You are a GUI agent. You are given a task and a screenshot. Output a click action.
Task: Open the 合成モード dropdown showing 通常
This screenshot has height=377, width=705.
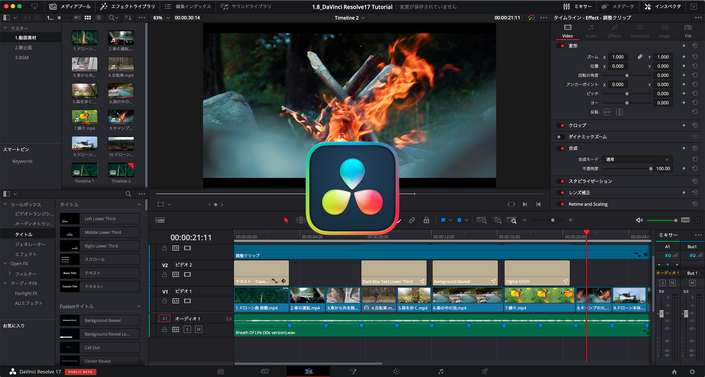pos(638,159)
